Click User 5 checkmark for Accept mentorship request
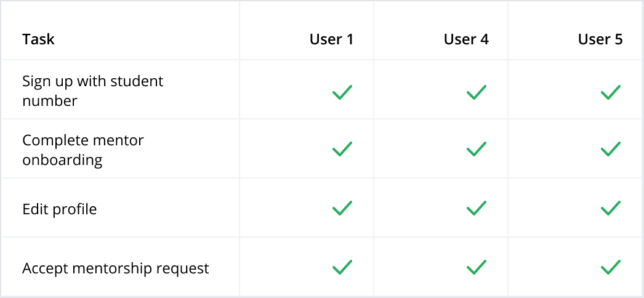 611,267
